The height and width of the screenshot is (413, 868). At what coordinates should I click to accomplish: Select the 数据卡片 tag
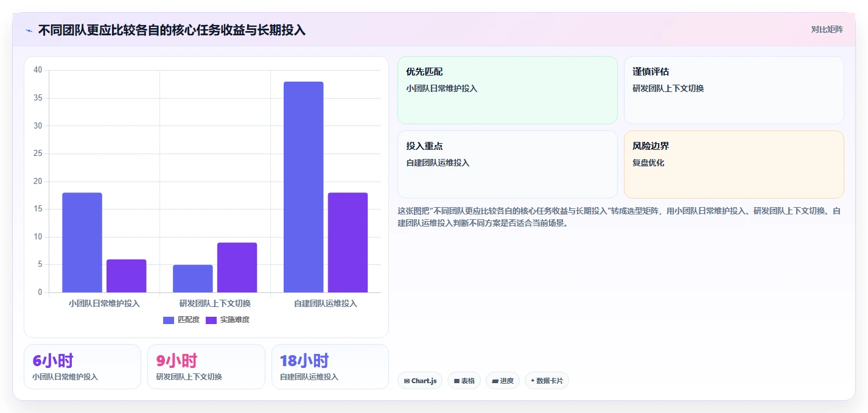(x=547, y=381)
